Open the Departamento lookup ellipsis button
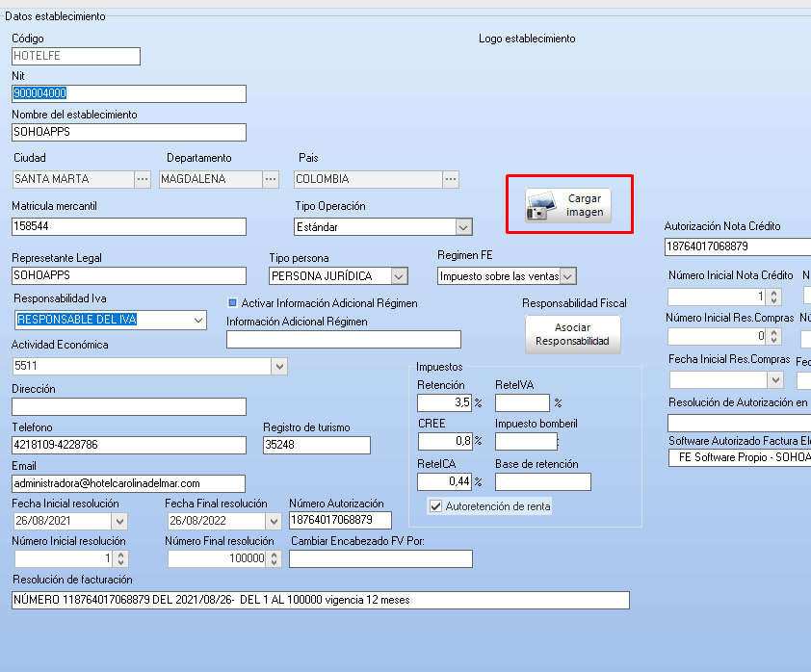This screenshot has width=811, height=672. [271, 179]
